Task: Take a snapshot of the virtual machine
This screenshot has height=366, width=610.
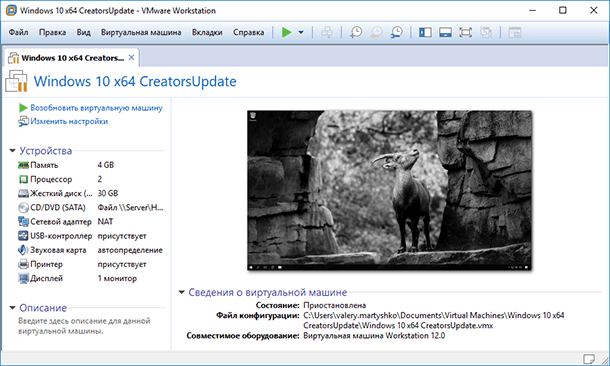Action: [356, 32]
